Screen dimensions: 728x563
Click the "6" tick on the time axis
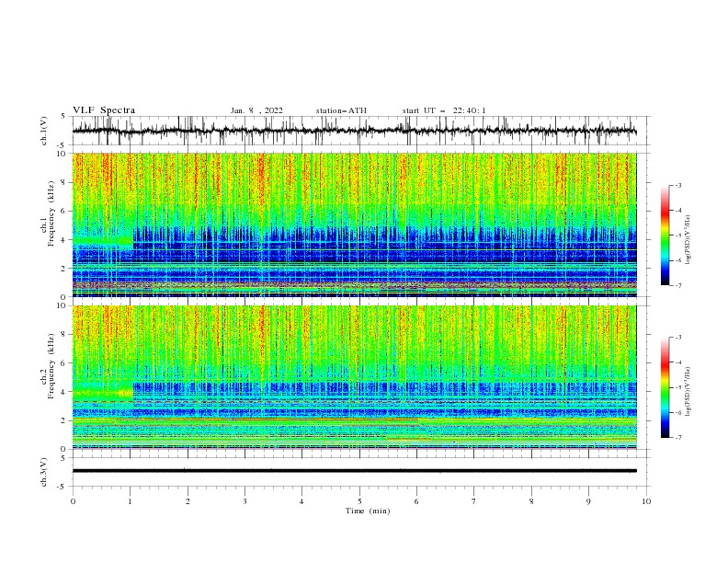(416, 501)
